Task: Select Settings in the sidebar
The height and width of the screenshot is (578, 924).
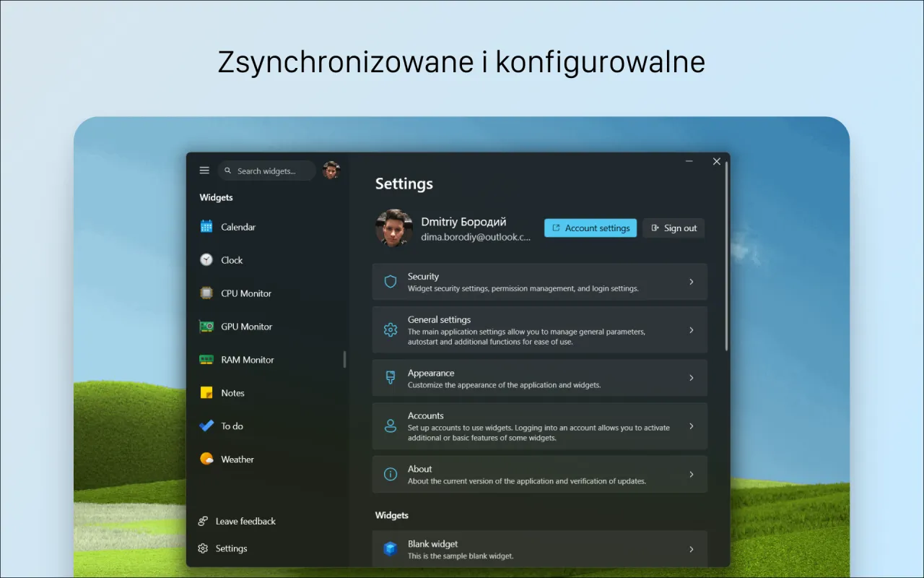Action: [x=232, y=548]
